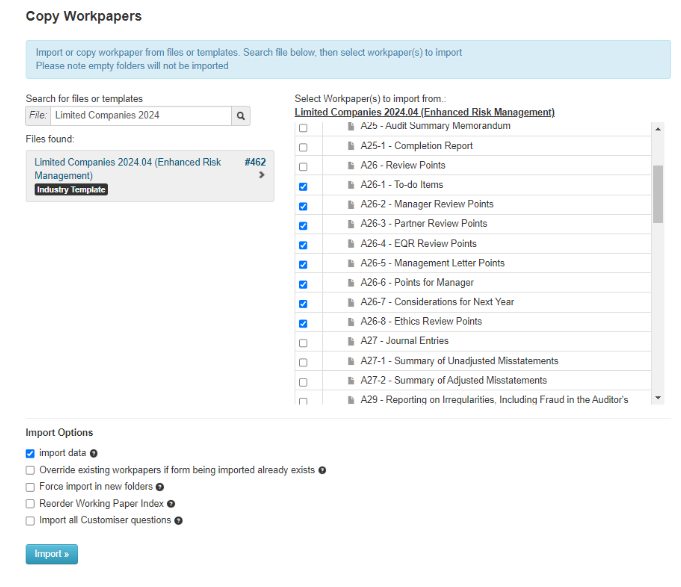Image resolution: width=681 pixels, height=587 pixels.
Task: Click help icon next to import data
Action: pyautogui.click(x=93, y=454)
